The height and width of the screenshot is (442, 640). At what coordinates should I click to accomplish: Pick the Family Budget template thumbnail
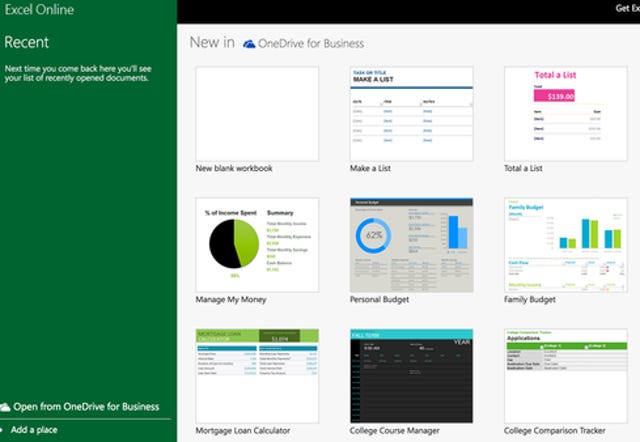(566, 245)
